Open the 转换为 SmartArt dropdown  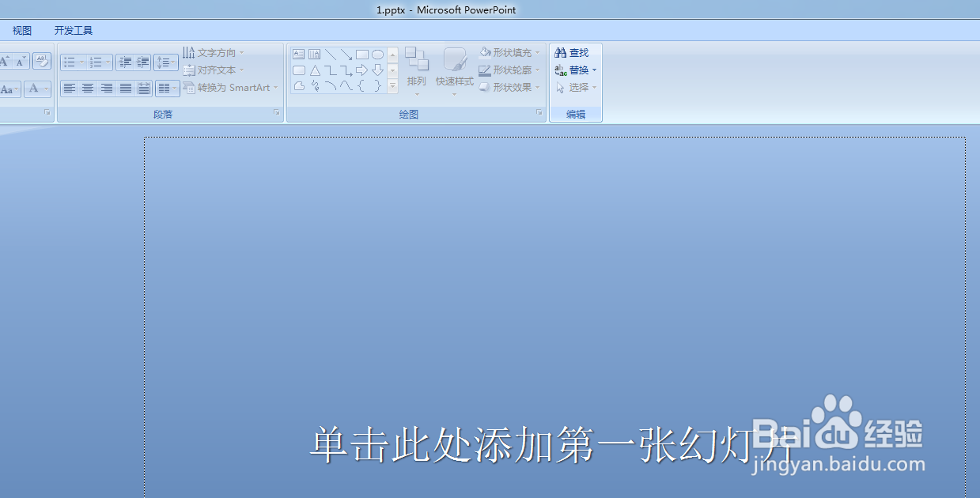pyautogui.click(x=231, y=88)
